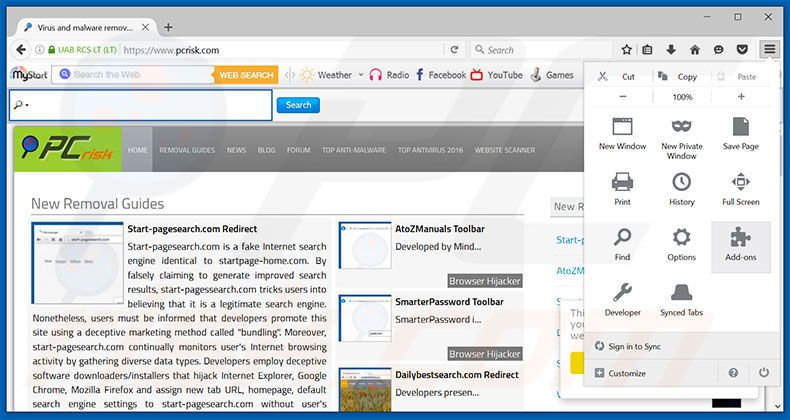Open a New Window from the menu
The width and height of the screenshot is (790, 420).
tap(622, 134)
